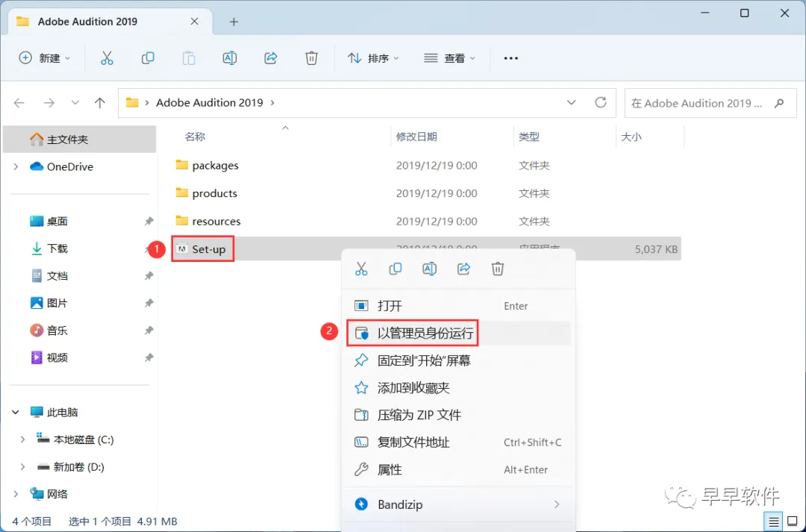Expand the Bandizip submenu arrow
The image size is (806, 532).
coord(557,504)
